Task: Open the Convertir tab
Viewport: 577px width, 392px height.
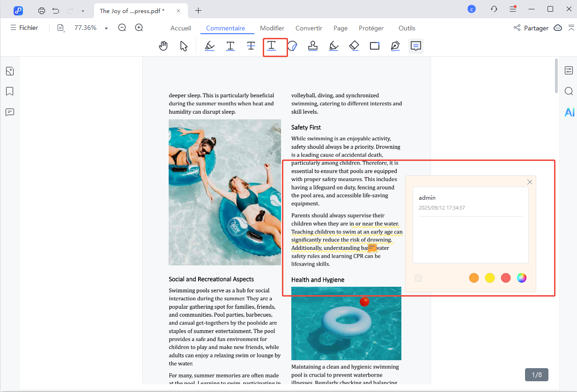Action: point(309,28)
